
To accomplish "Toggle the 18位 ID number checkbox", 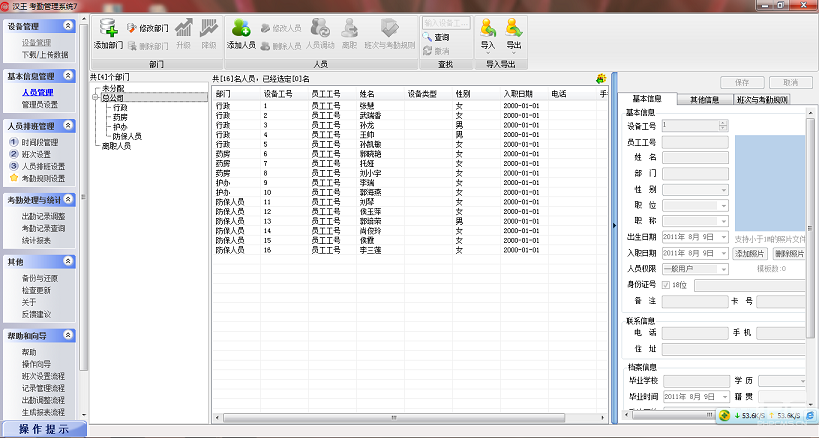I will tap(666, 285).
